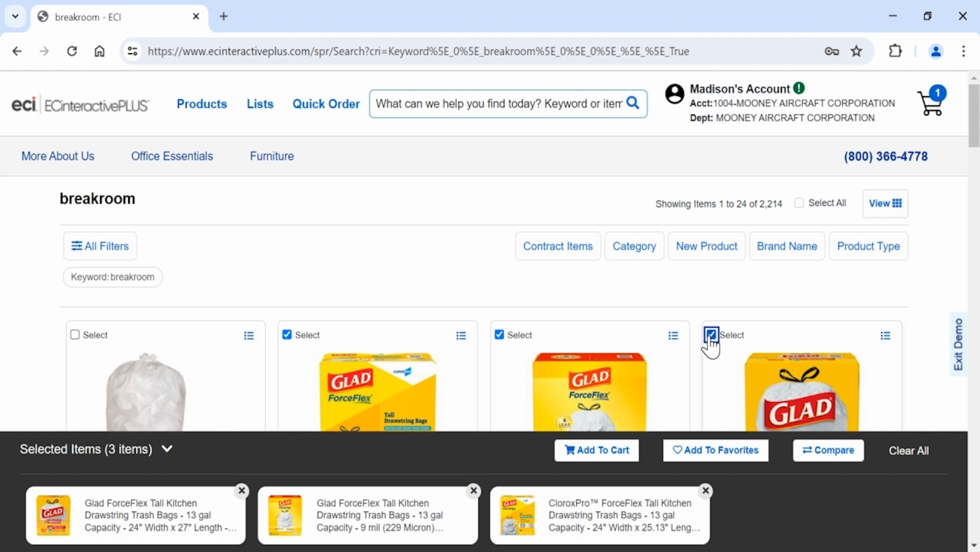Open Chrome three-dot menu
980x552 pixels.
pos(963,51)
